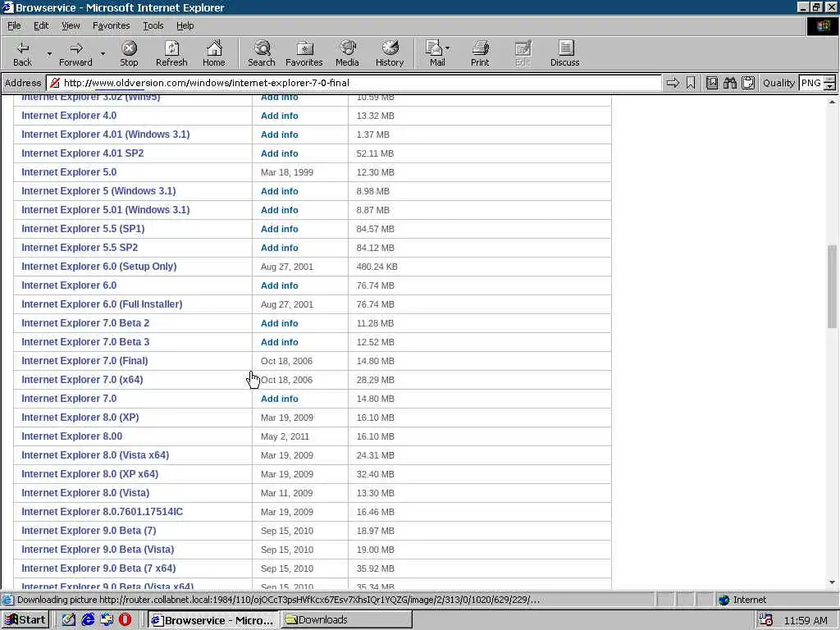Open the Tools menu
The height and width of the screenshot is (630, 840).
click(x=153, y=25)
